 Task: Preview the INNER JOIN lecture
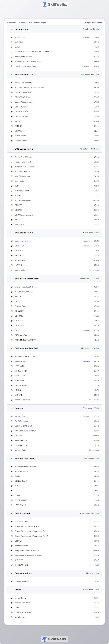pos(86,361)
